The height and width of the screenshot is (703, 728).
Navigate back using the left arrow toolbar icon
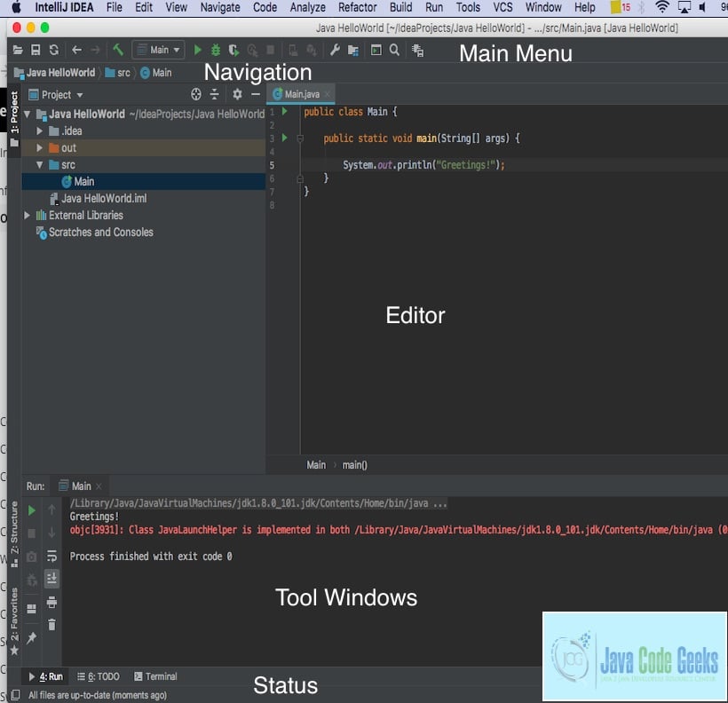tap(75, 50)
